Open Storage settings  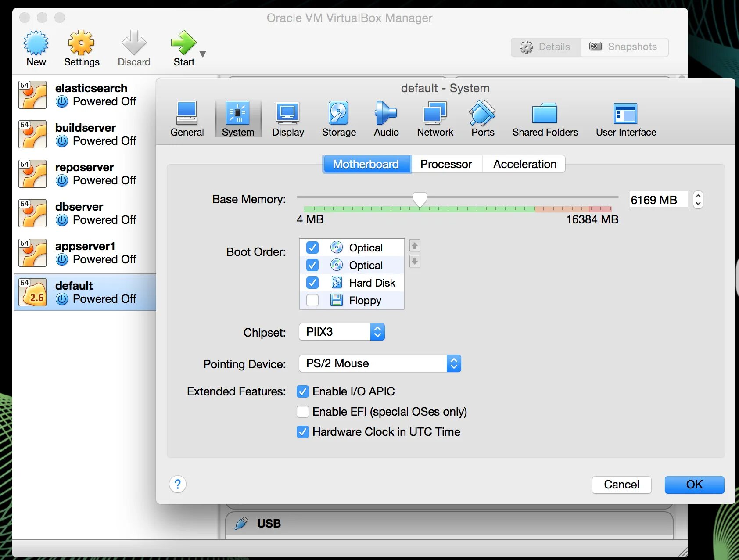[338, 118]
